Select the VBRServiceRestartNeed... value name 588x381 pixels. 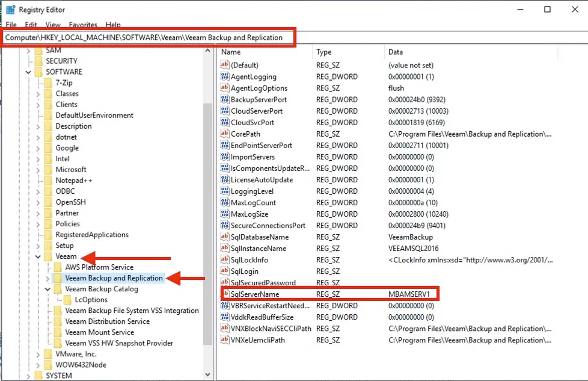coord(270,306)
